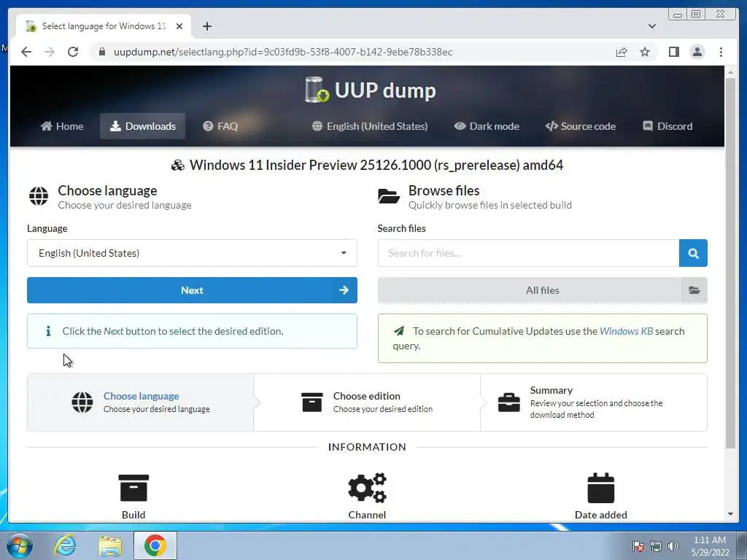Viewport: 747px width, 560px height.
Task: Select the Choose edition step
Action: (367, 402)
